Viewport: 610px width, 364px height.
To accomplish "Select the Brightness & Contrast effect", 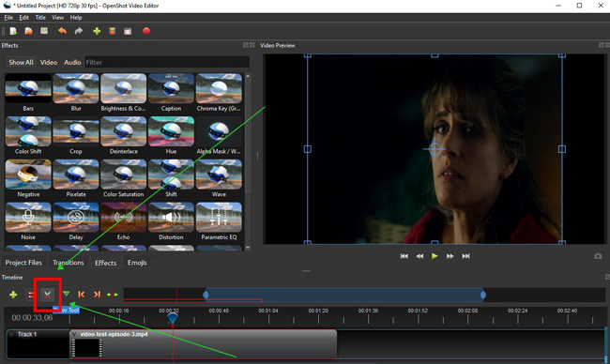I will 123,89.
